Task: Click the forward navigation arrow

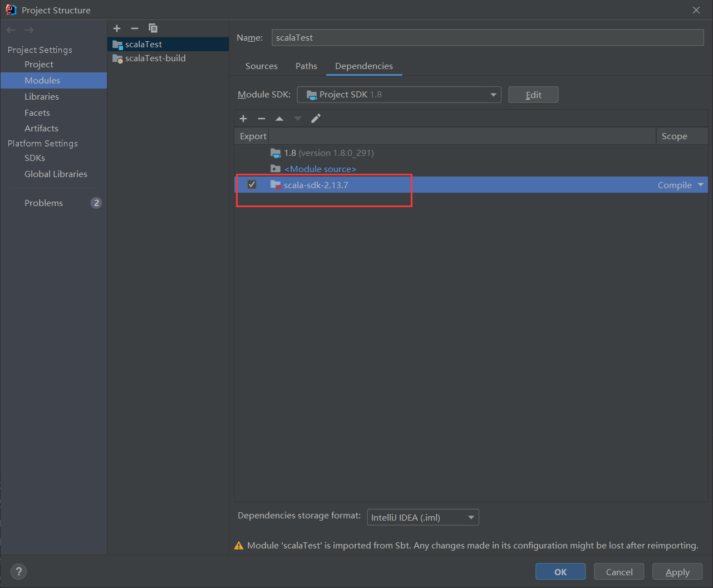Action: pyautogui.click(x=29, y=30)
